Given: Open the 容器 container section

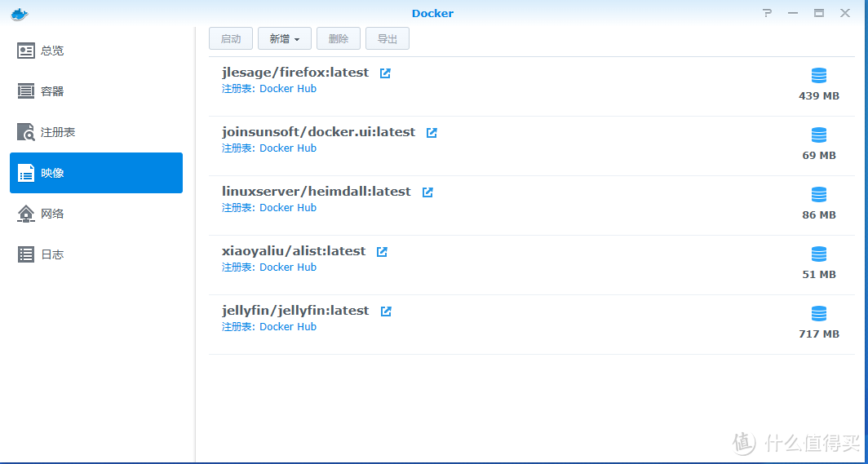Looking at the screenshot, I should point(96,91).
